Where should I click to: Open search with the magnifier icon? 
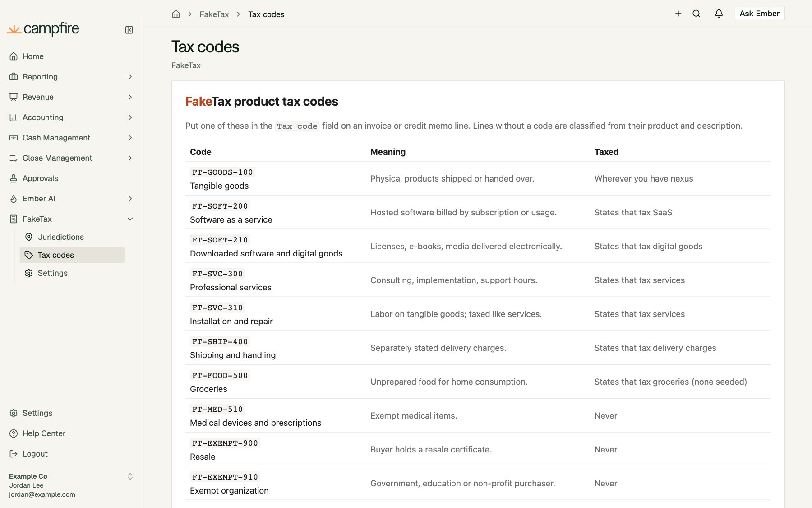click(697, 14)
